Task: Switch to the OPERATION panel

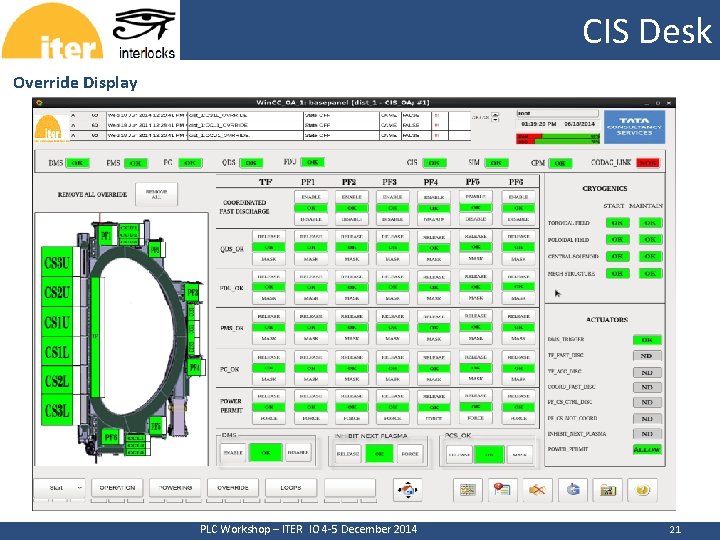Action: coord(118,488)
